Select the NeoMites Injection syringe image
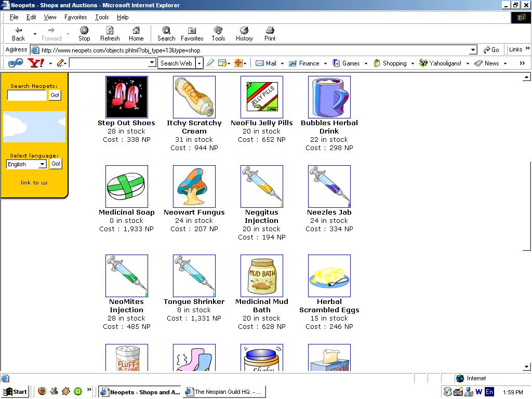 point(127,275)
